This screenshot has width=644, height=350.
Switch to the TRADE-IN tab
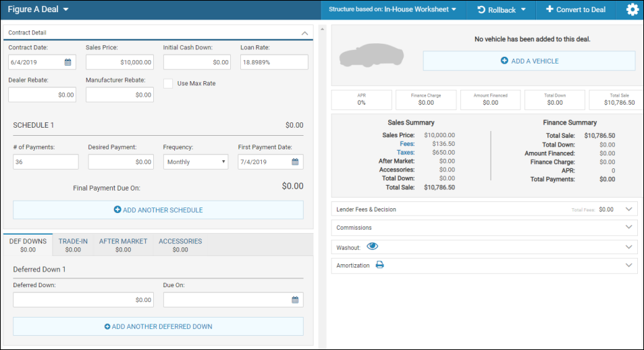[x=73, y=245]
